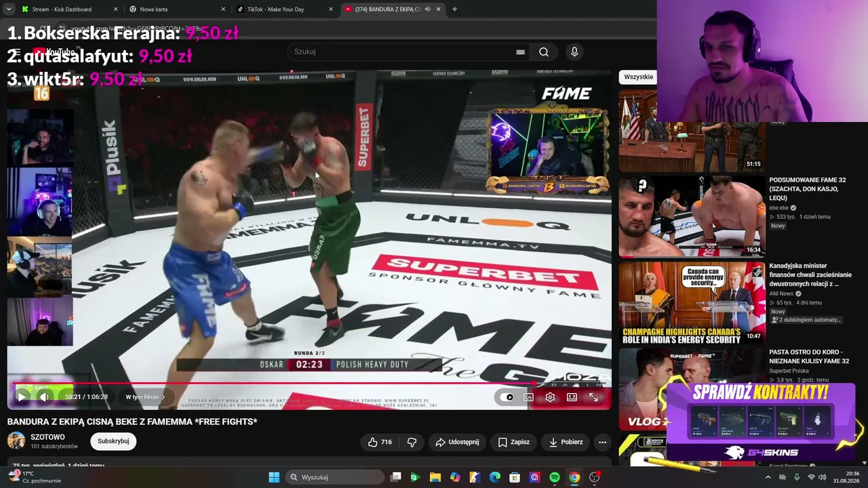Download the video with Pobierz
868x488 pixels.
(x=566, y=442)
